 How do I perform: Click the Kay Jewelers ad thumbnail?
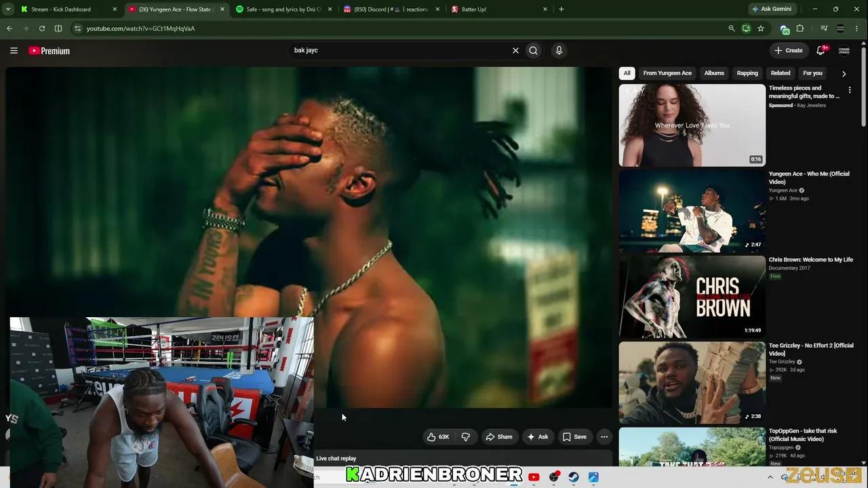click(692, 125)
